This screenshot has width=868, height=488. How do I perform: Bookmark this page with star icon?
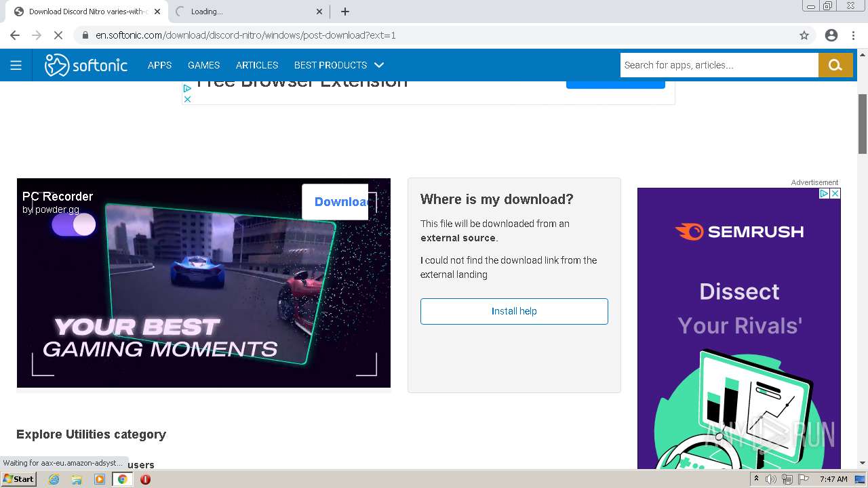804,35
